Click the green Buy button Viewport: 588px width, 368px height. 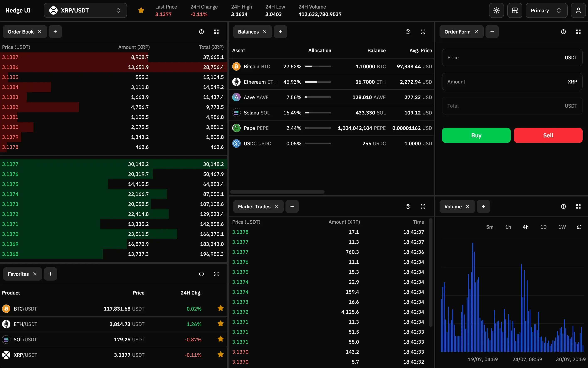476,135
